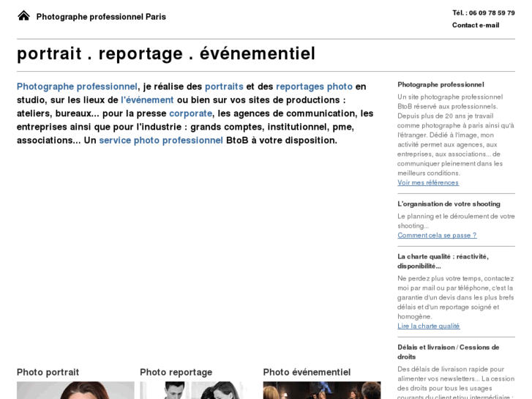Viewport: 532px width, 399px height.
Task: Follow the Photographe professionnel paragraph link
Action: coord(77,86)
